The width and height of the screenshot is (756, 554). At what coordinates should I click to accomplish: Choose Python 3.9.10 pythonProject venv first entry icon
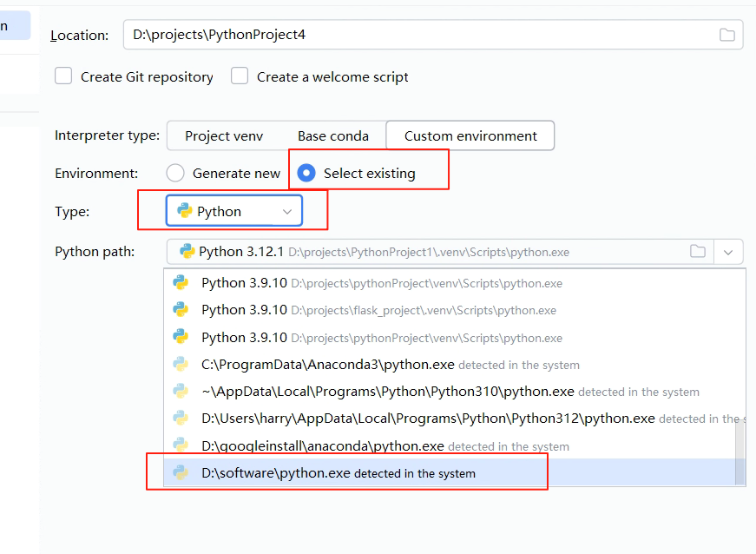181,282
